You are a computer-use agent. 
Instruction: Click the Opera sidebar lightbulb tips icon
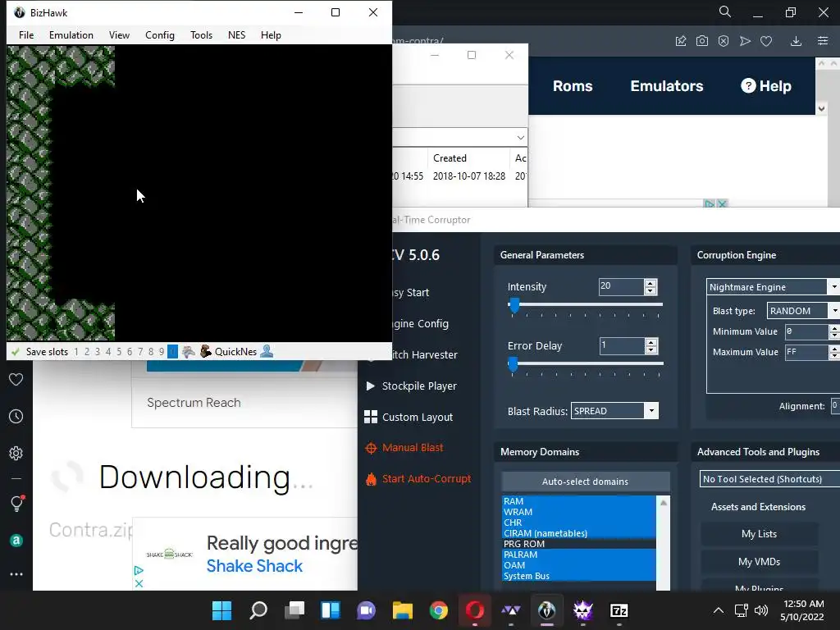[x=16, y=504]
